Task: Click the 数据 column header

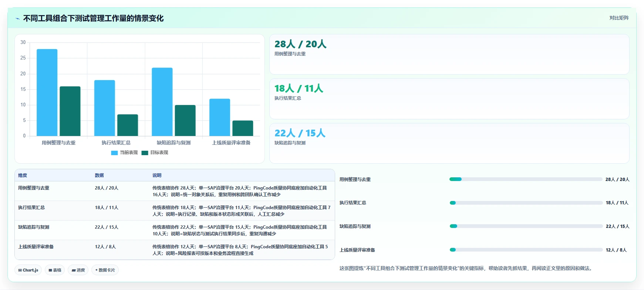Action: [99, 175]
